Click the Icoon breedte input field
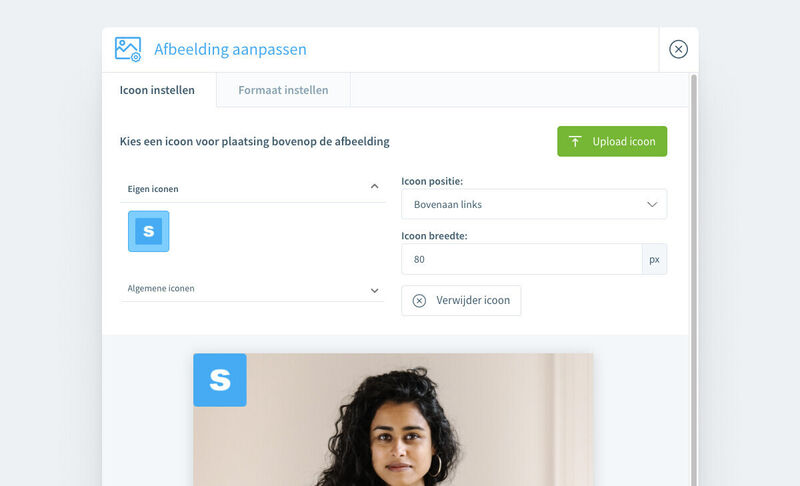This screenshot has width=800, height=486. coord(521,259)
